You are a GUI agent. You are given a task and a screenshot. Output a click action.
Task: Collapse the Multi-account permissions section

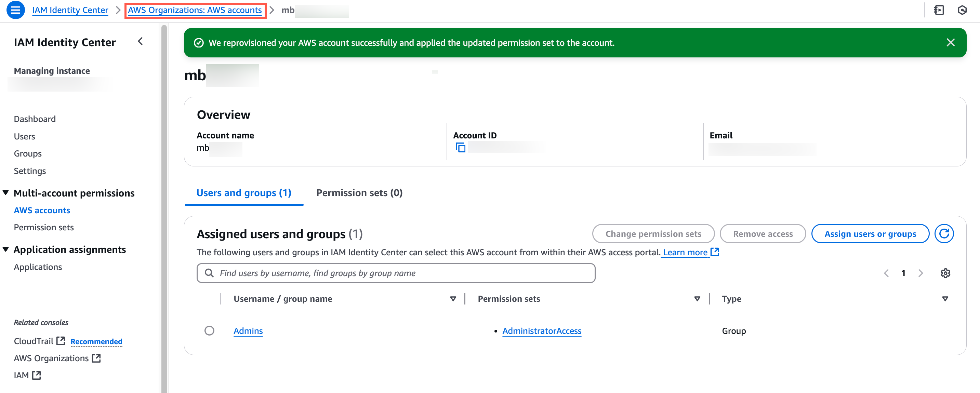click(6, 193)
